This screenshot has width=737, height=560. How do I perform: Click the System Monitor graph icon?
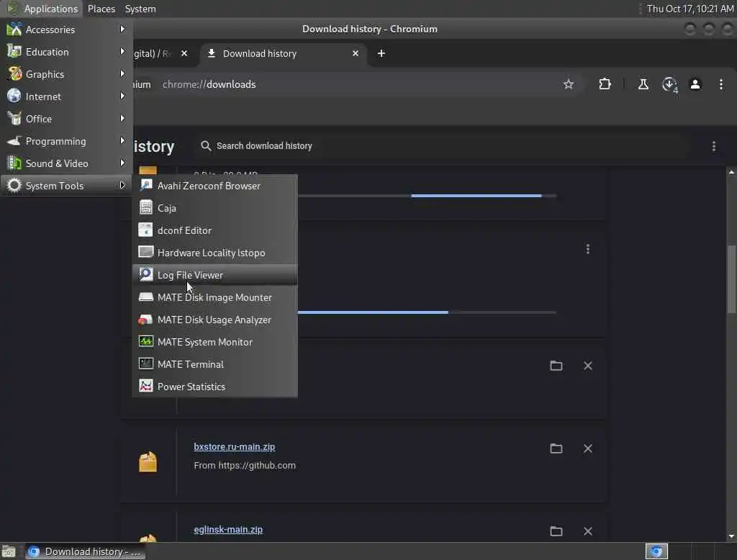click(x=145, y=341)
